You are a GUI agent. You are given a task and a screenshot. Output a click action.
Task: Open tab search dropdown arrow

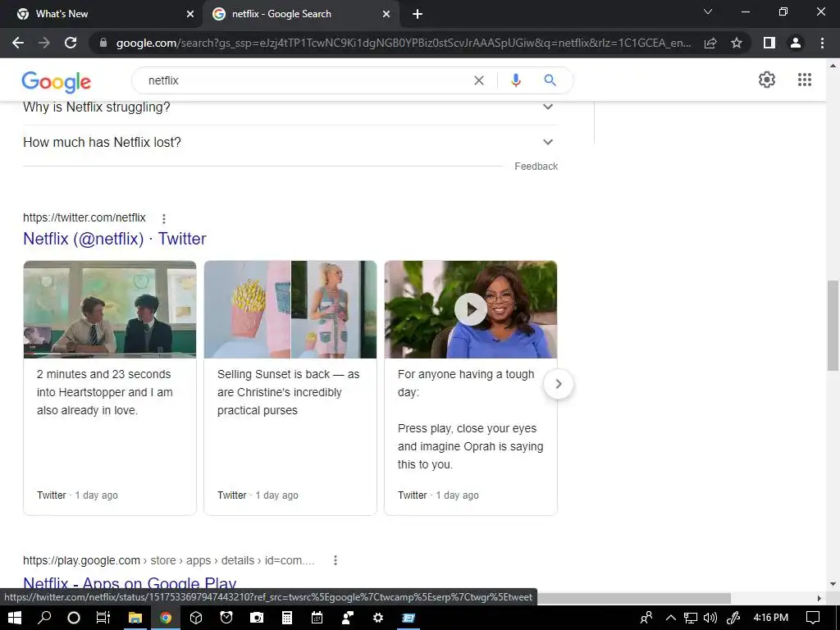point(708,11)
